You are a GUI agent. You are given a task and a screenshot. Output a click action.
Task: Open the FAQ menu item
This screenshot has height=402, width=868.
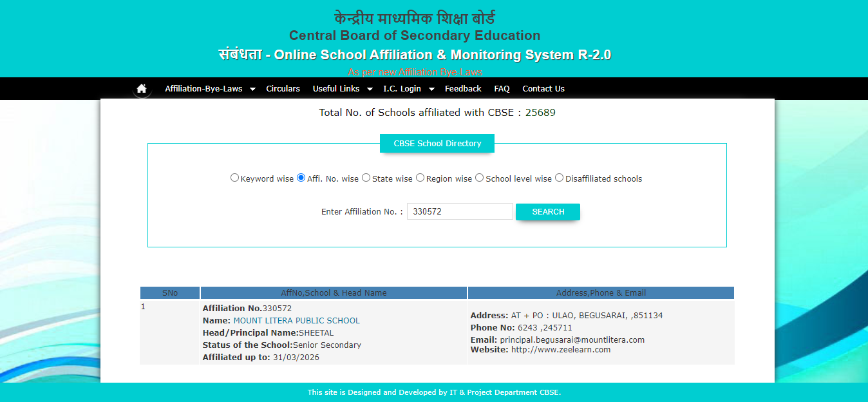[502, 89]
